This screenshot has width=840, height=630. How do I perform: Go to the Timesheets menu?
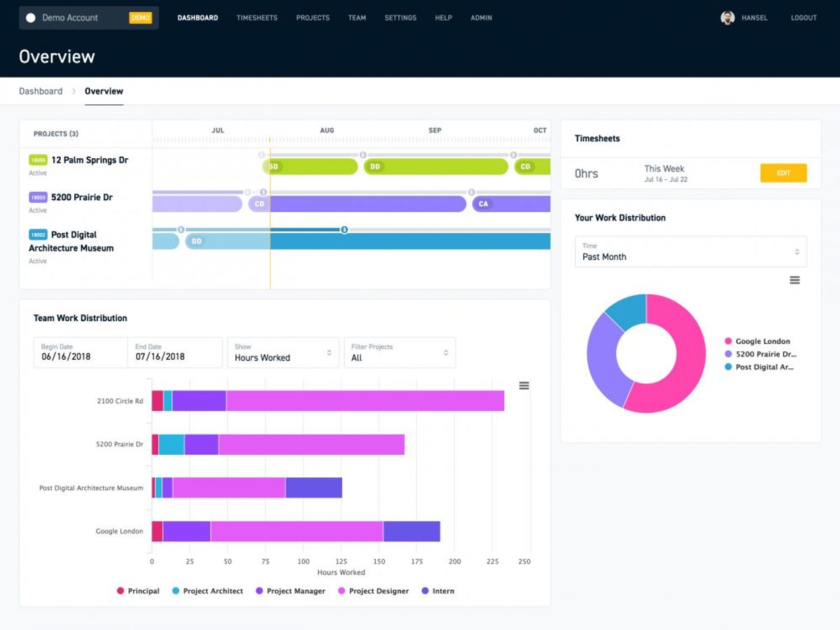[257, 17]
